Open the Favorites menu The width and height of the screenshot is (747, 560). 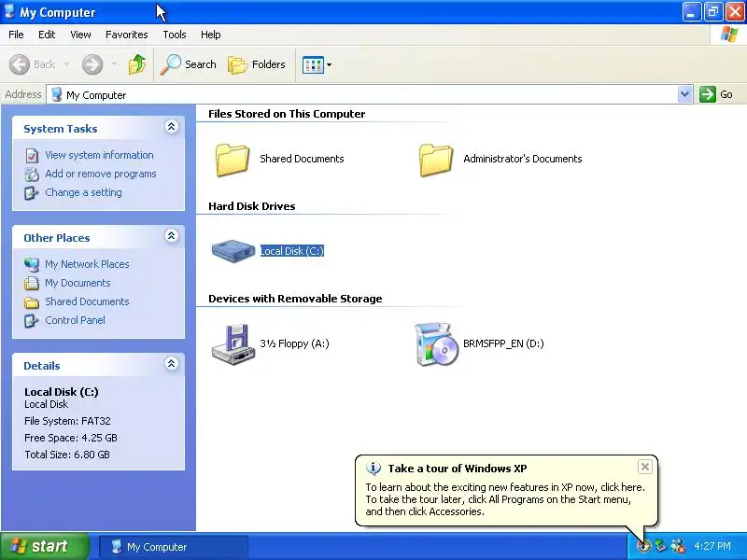coord(127,35)
